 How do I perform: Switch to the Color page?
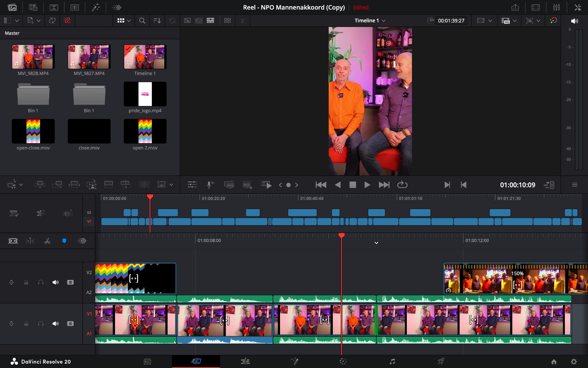pyautogui.click(x=343, y=361)
